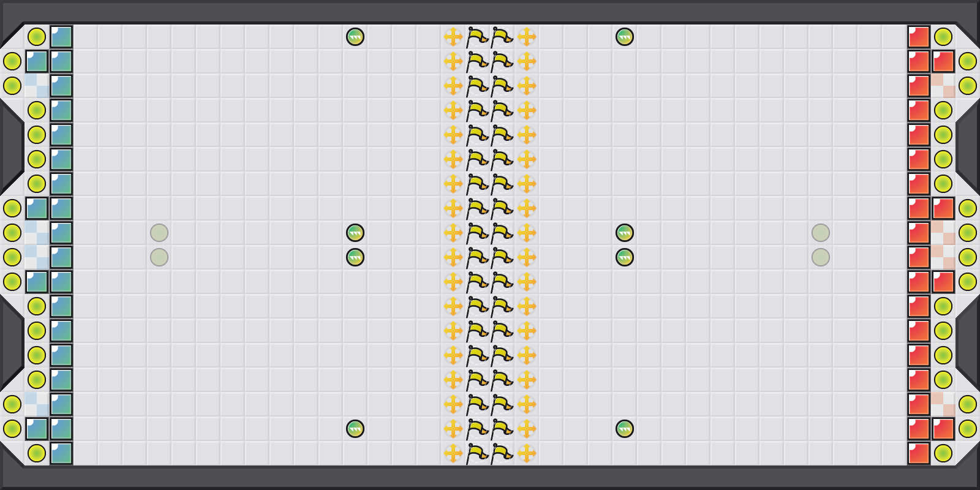Image resolution: width=980 pixels, height=490 pixels.
Task: Click the left yellow flag in the top row
Action: pos(477,37)
